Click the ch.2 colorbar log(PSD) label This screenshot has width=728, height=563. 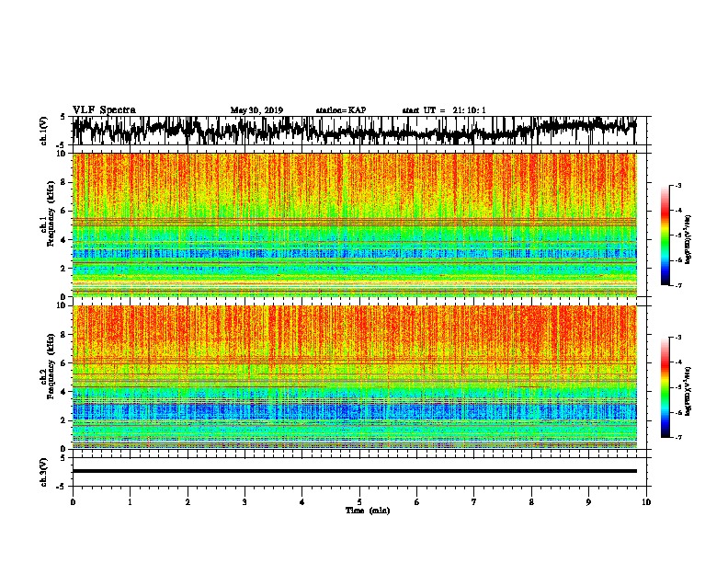pyautogui.click(x=688, y=392)
